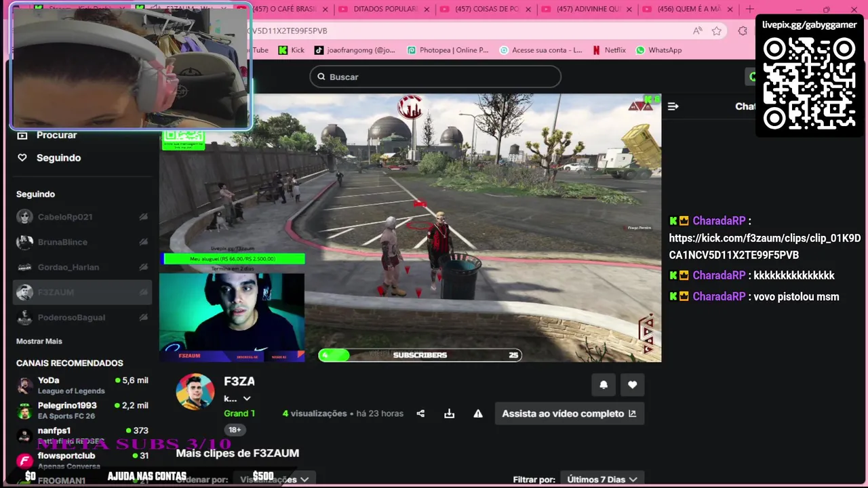Open a new browser tab
Screen dimensions: 868x488
point(749,9)
